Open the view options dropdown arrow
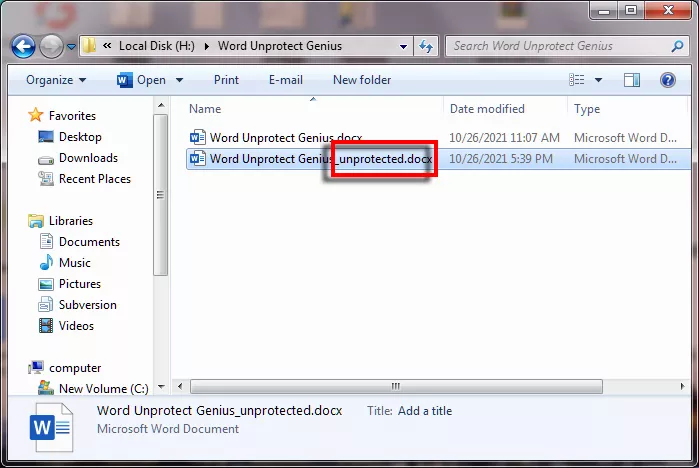This screenshot has width=699, height=468. point(598,80)
